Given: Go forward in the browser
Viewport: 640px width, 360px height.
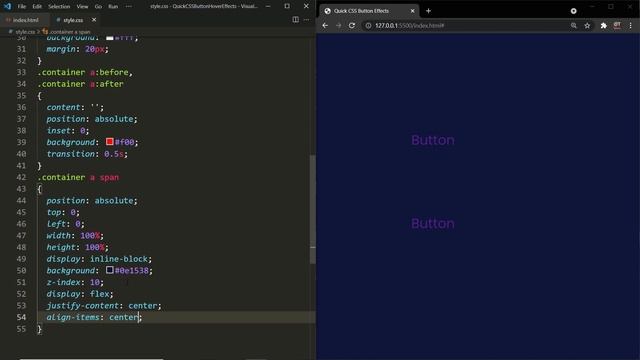Looking at the screenshot, I should coord(338,25).
